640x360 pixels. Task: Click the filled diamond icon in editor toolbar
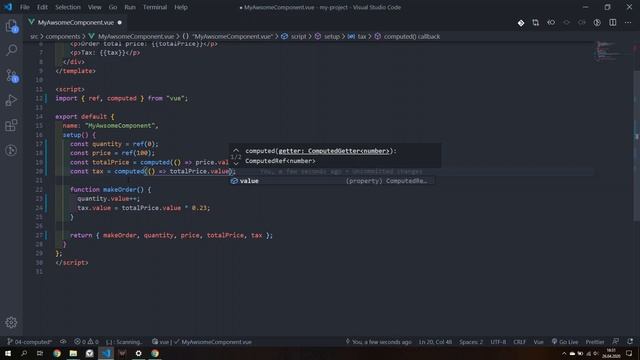pyautogui.click(x=521, y=23)
